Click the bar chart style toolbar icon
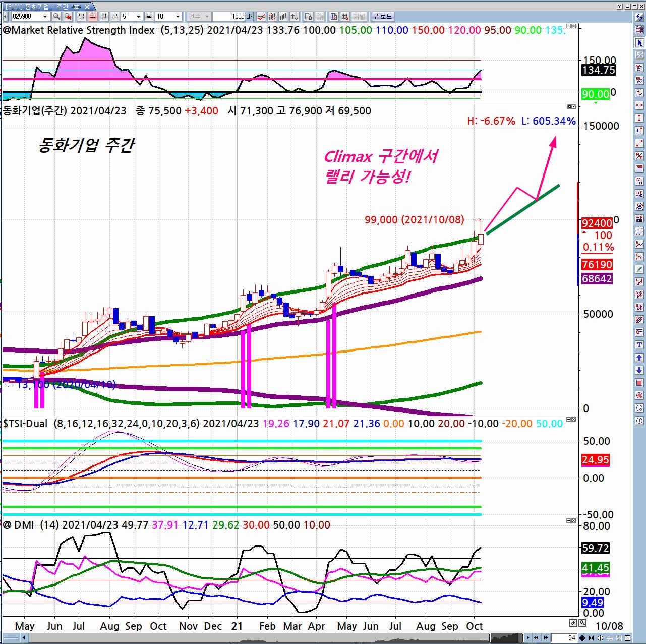Image resolution: width=646 pixels, height=644 pixels. coord(284,17)
